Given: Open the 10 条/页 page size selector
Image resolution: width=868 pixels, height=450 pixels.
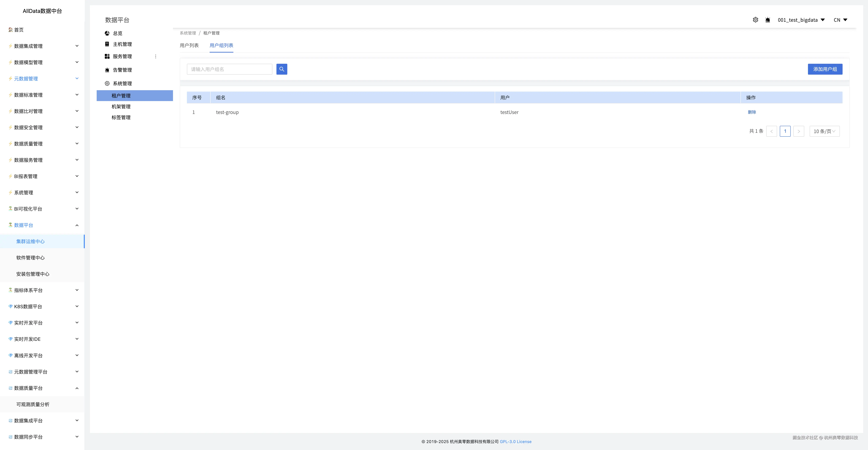Looking at the screenshot, I should click(x=824, y=131).
